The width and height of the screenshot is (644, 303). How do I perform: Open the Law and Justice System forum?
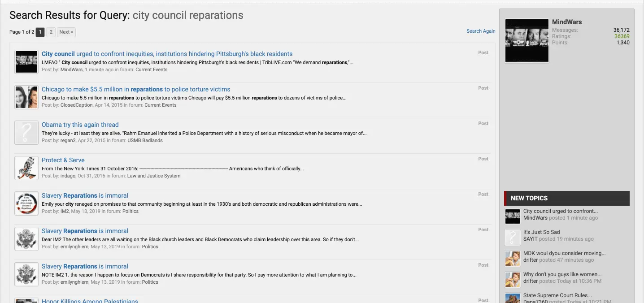click(153, 176)
